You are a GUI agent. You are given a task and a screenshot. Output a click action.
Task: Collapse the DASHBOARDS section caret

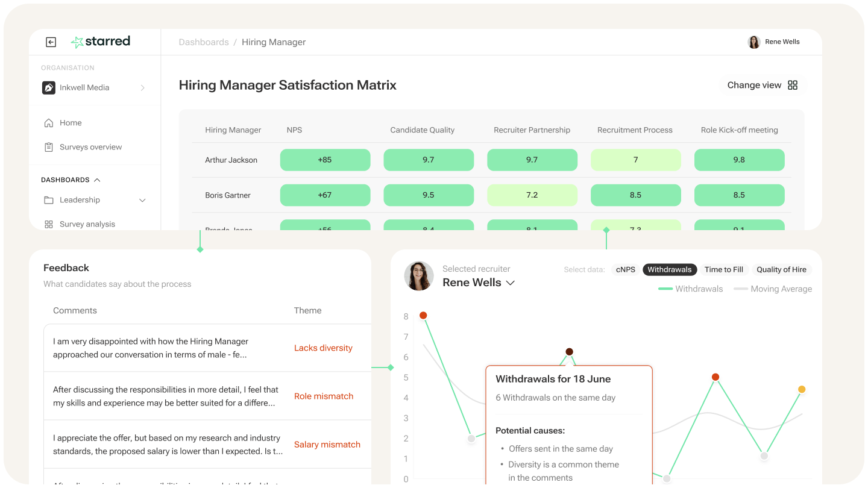97,180
